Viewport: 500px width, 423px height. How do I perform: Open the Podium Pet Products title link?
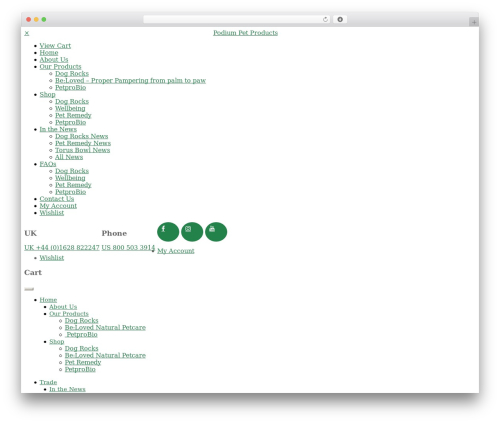[x=245, y=33]
